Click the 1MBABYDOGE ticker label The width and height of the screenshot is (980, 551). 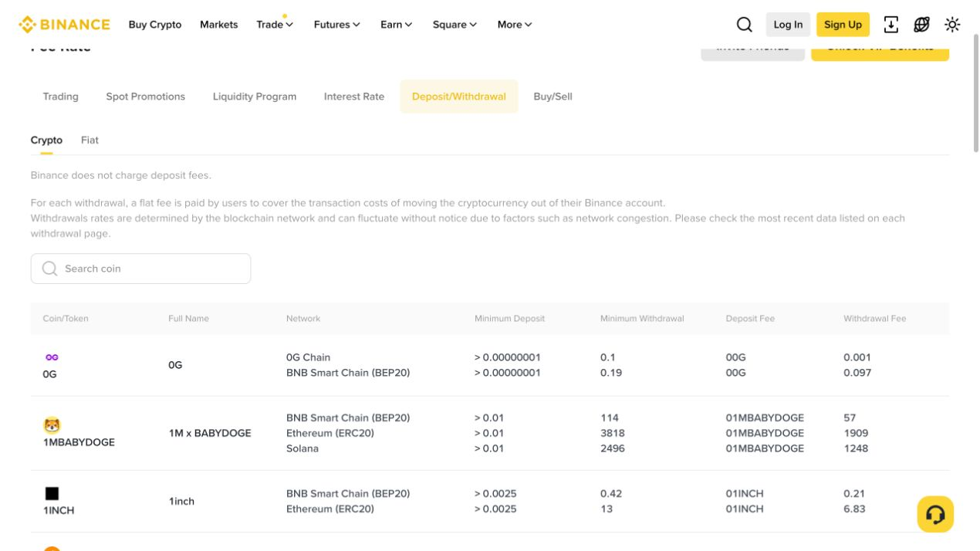(79, 442)
